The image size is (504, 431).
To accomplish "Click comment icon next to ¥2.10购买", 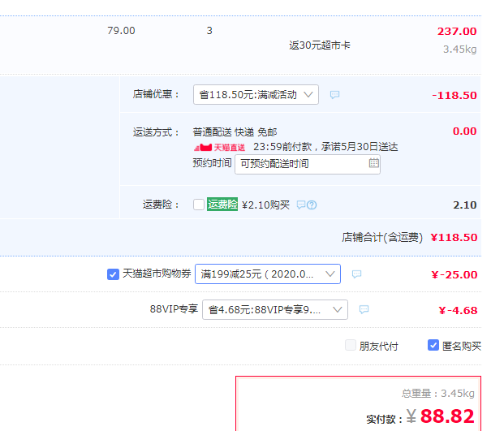I will (300, 205).
